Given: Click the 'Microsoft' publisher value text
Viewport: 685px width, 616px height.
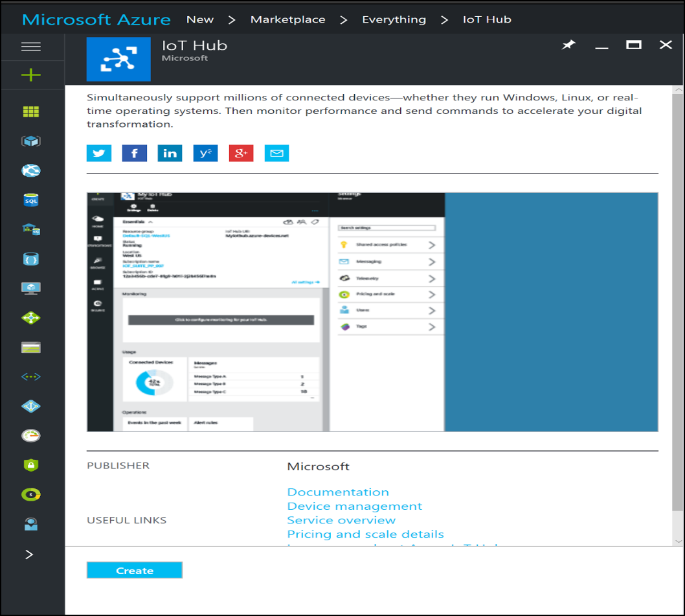Looking at the screenshot, I should (319, 466).
